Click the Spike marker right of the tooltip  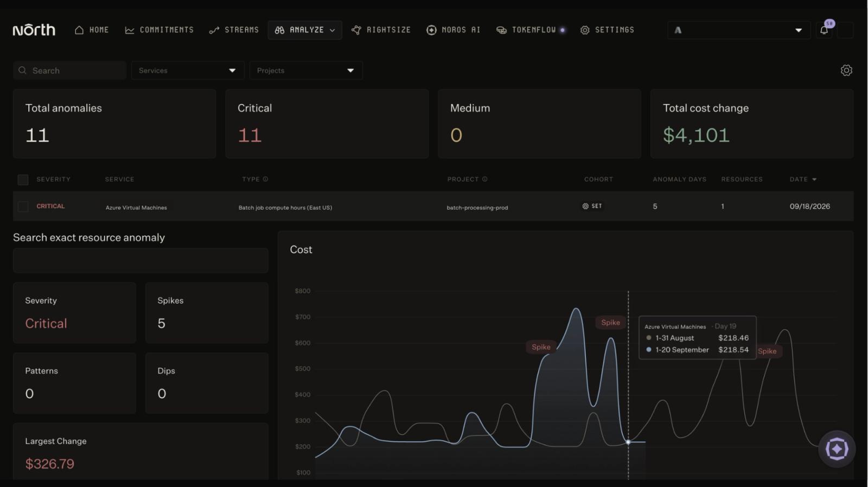click(x=769, y=351)
